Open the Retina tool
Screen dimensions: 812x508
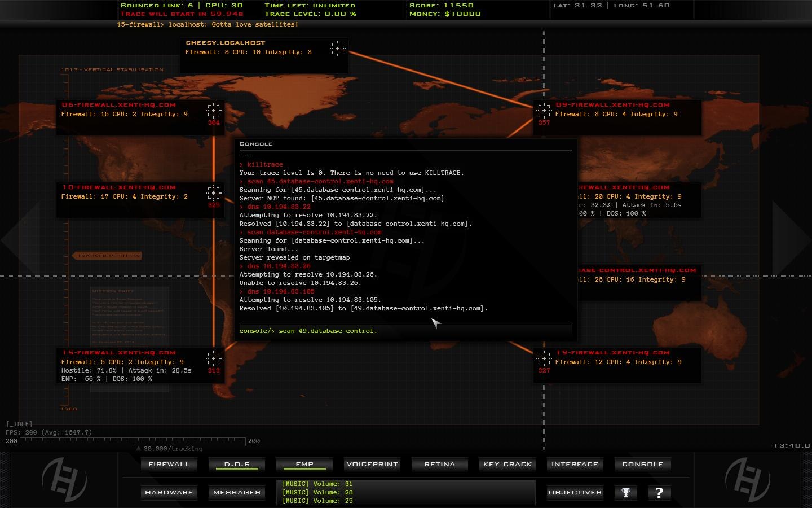[440, 465]
